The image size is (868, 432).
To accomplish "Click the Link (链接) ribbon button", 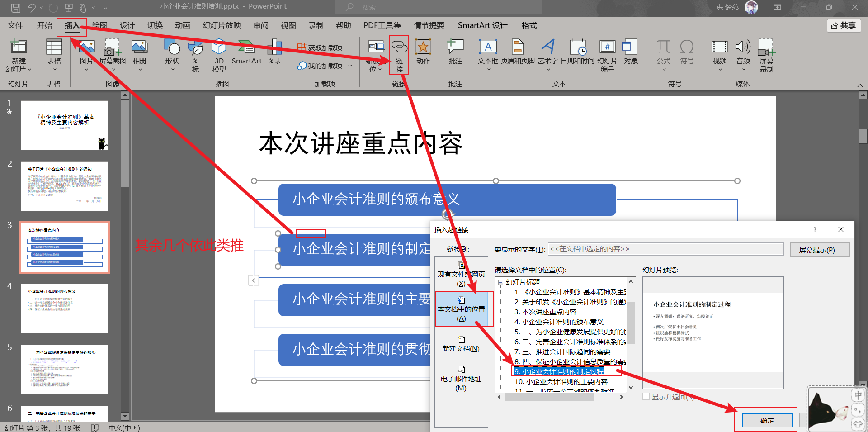I will click(399, 55).
